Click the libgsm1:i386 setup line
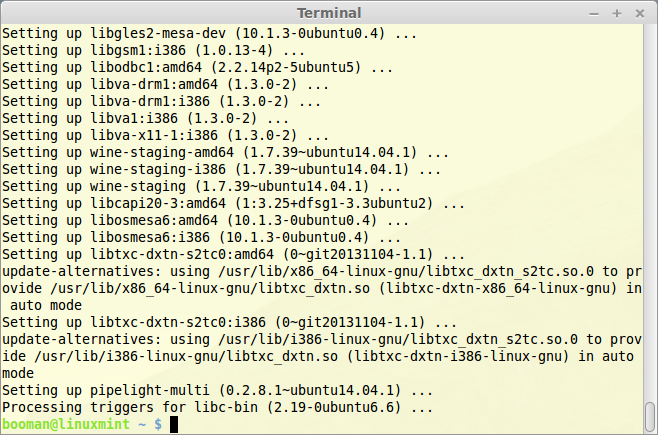 click(x=154, y=50)
